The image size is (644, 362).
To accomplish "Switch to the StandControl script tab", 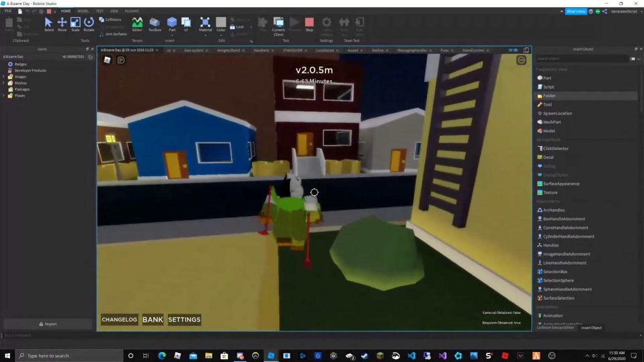I will click(x=473, y=50).
